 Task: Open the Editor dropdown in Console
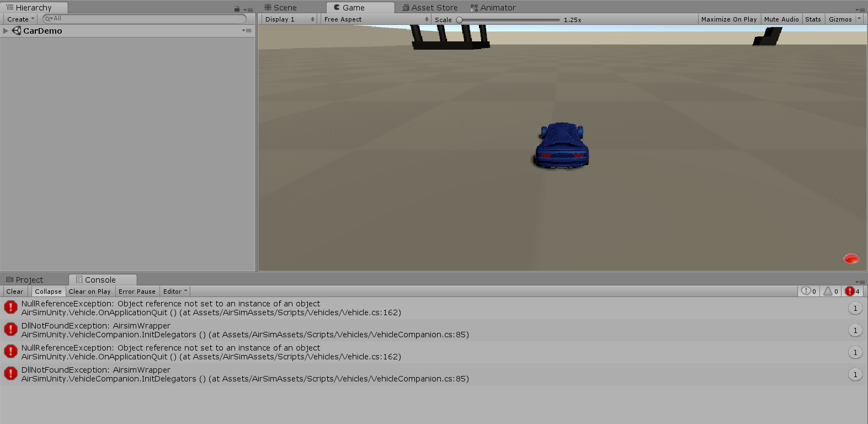[175, 291]
